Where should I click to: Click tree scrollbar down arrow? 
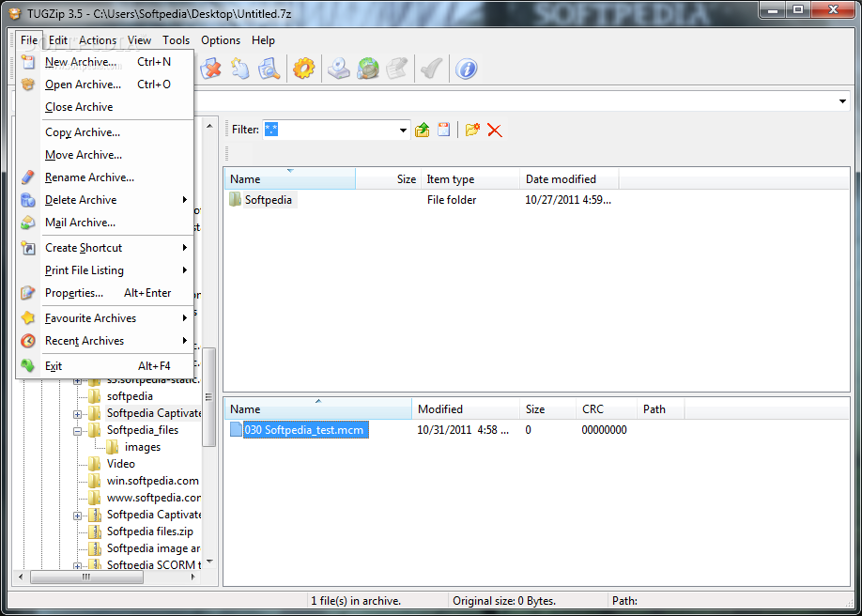point(208,563)
